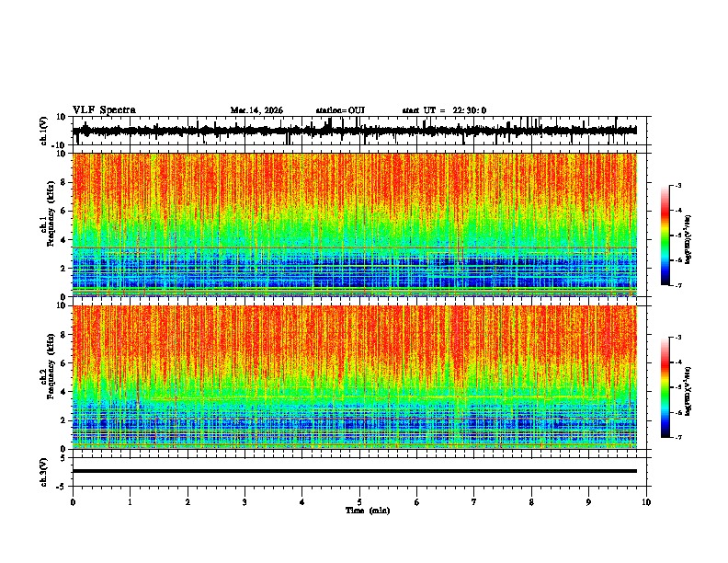Click the ch.1(V) waveform axis label
The width and height of the screenshot is (728, 563).
click(44, 131)
